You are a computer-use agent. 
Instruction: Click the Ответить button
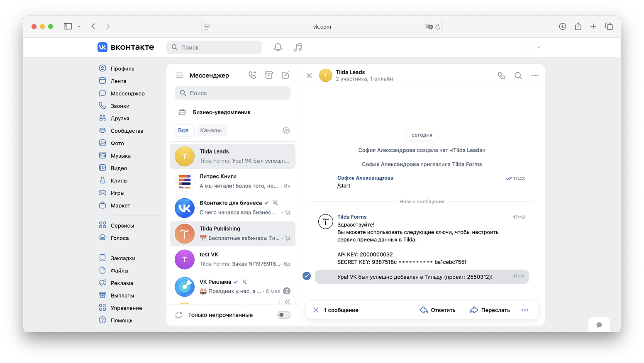click(438, 310)
